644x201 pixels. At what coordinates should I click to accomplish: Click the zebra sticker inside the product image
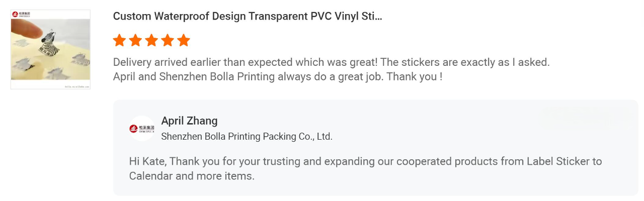pos(49,43)
